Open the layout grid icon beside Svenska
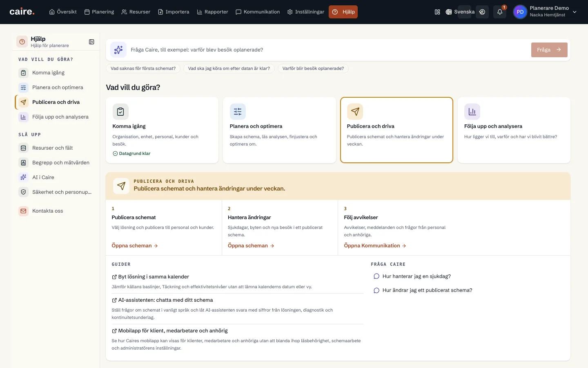 (437, 12)
